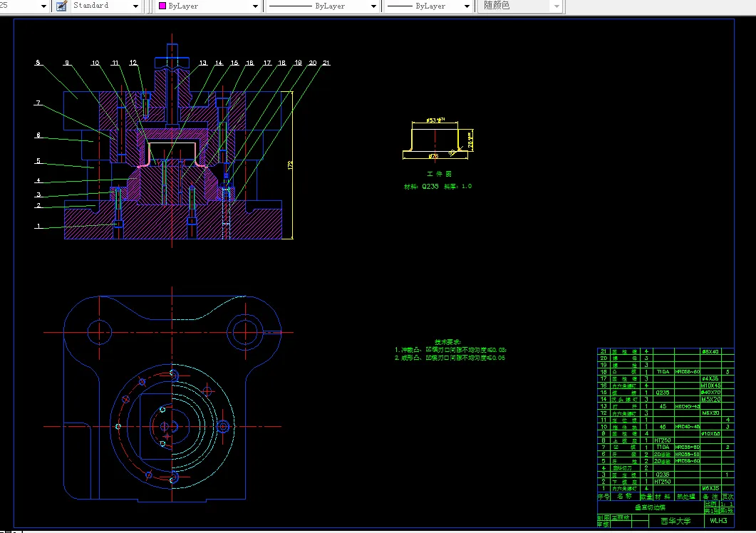Select HT250 material in row 8
Screen dimensions: 756x533
[663, 440]
